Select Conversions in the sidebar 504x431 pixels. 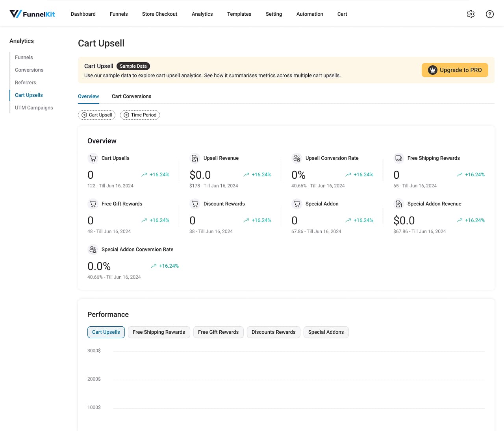(29, 70)
